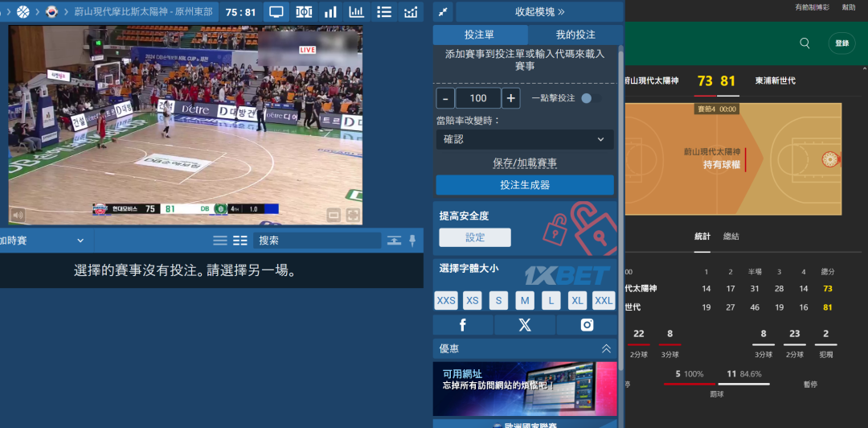868x428 pixels.
Task: Open the 幫助 help link
Action: click(x=849, y=7)
